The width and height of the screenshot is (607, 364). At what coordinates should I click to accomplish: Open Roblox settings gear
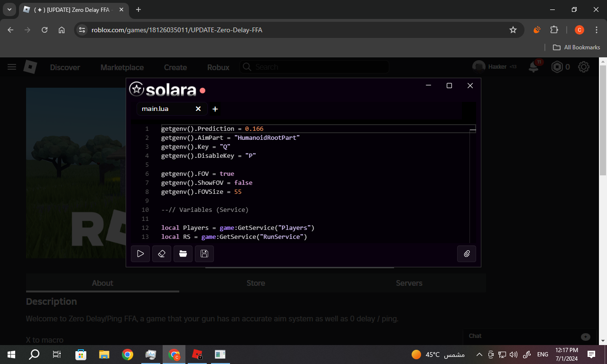(584, 67)
